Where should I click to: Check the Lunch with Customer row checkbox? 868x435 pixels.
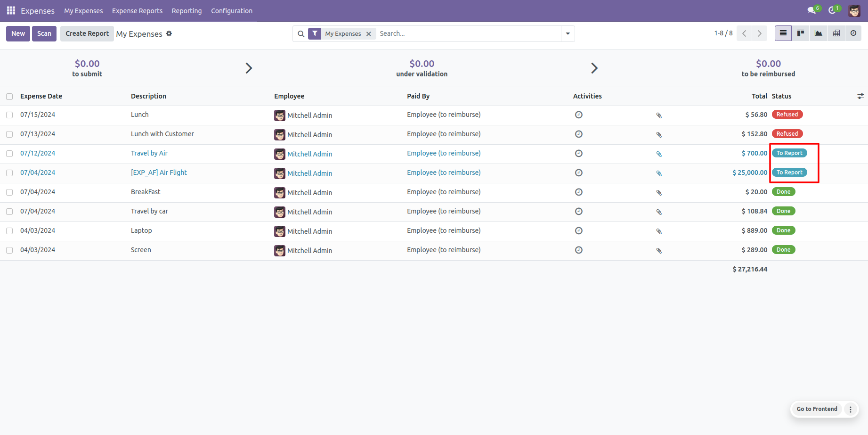tap(9, 134)
